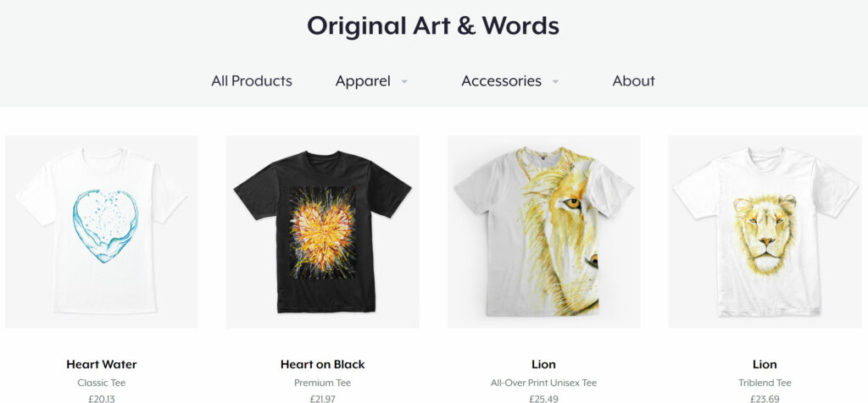Open the Lion all-over print tee image
Image resolution: width=868 pixels, height=403 pixels.
(x=543, y=232)
